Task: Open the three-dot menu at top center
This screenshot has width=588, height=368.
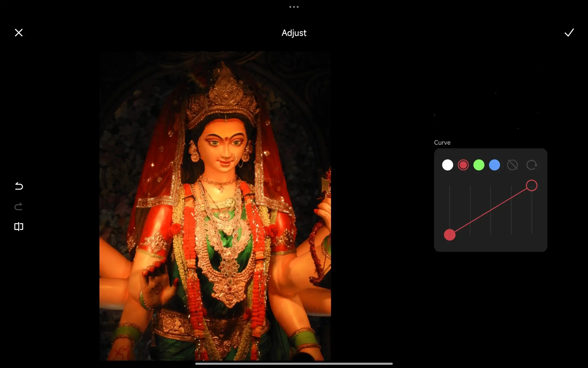Action: pos(294,7)
